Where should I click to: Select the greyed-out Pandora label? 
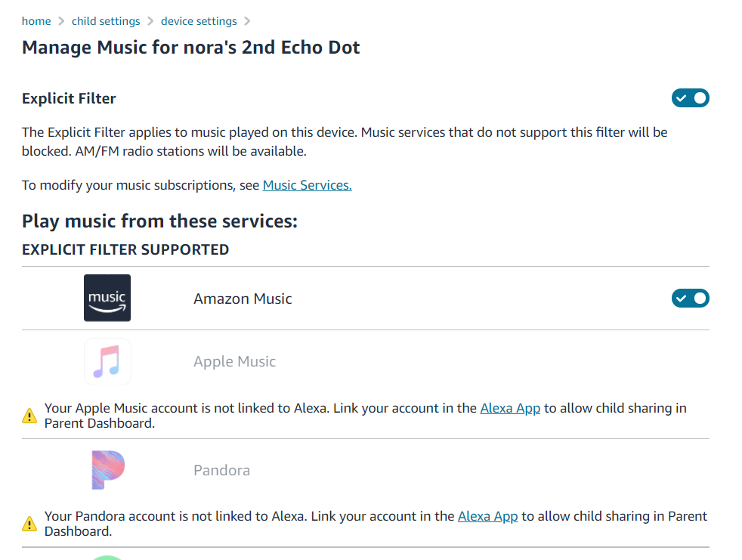click(x=221, y=470)
